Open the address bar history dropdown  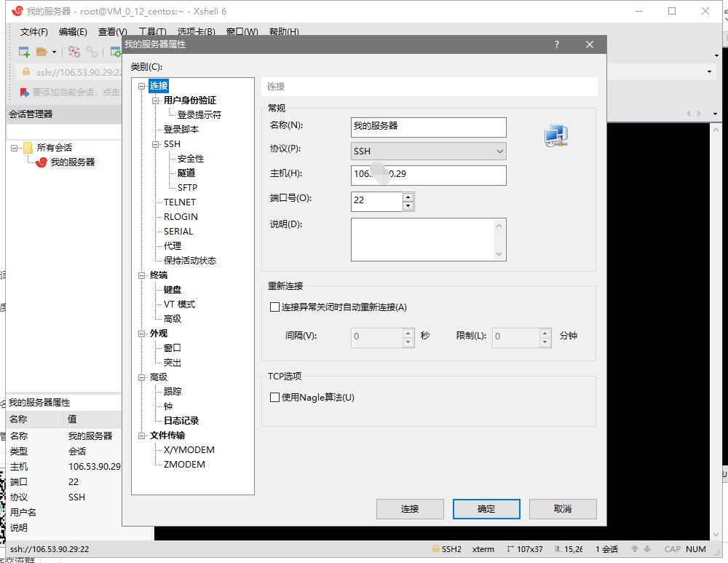coord(709,72)
